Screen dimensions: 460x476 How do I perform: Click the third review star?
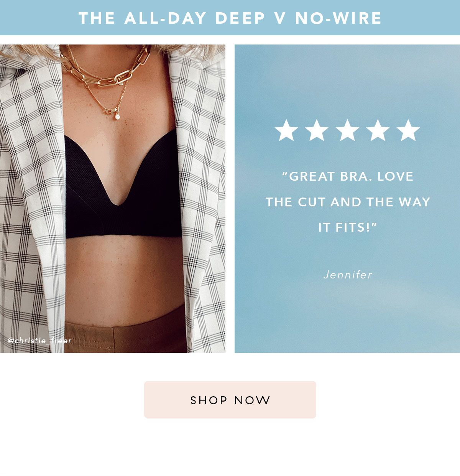point(347,130)
